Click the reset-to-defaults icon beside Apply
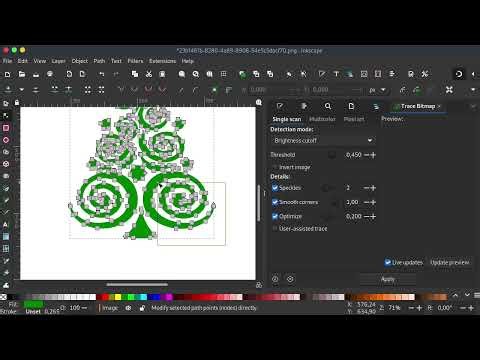This screenshot has width=480, height=360. 275,279
